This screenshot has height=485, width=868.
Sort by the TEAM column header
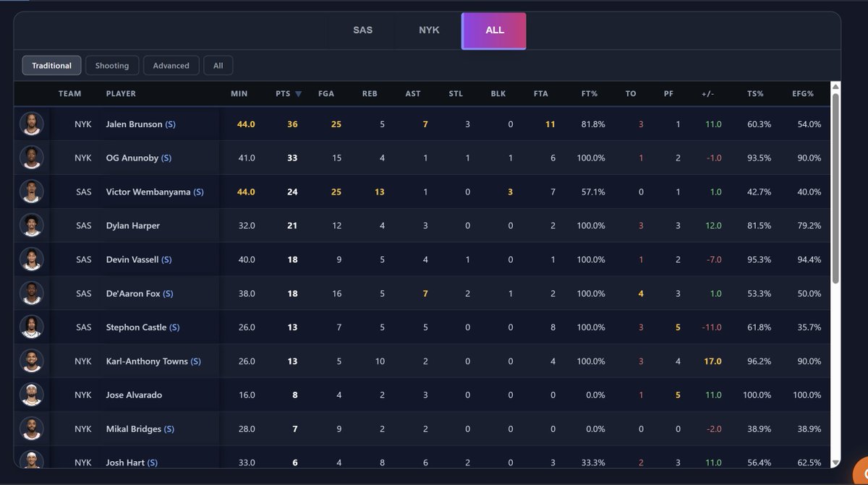(x=70, y=94)
